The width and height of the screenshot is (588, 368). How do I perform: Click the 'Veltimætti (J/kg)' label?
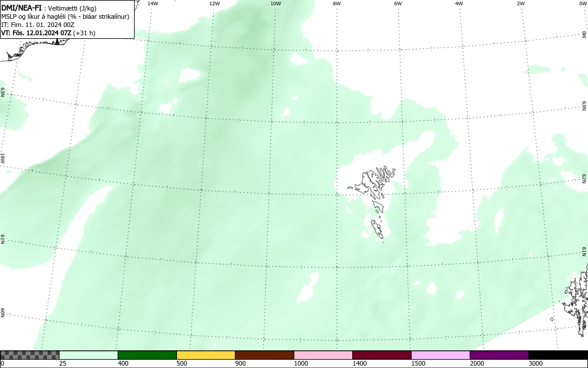72,8
